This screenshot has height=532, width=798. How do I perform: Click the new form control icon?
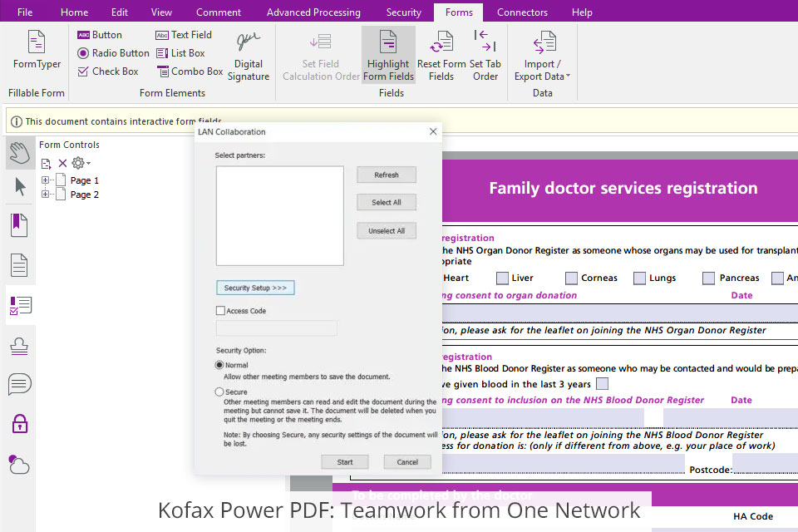click(x=46, y=164)
